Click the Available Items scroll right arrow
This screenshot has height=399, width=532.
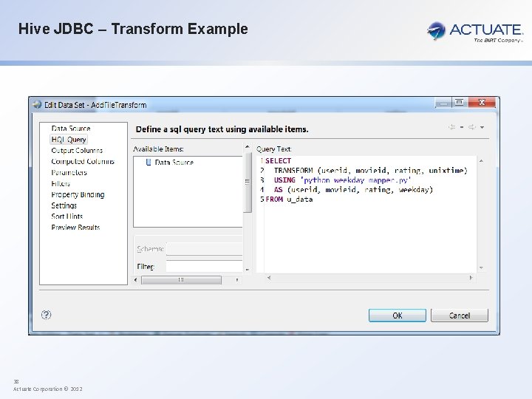237,280
